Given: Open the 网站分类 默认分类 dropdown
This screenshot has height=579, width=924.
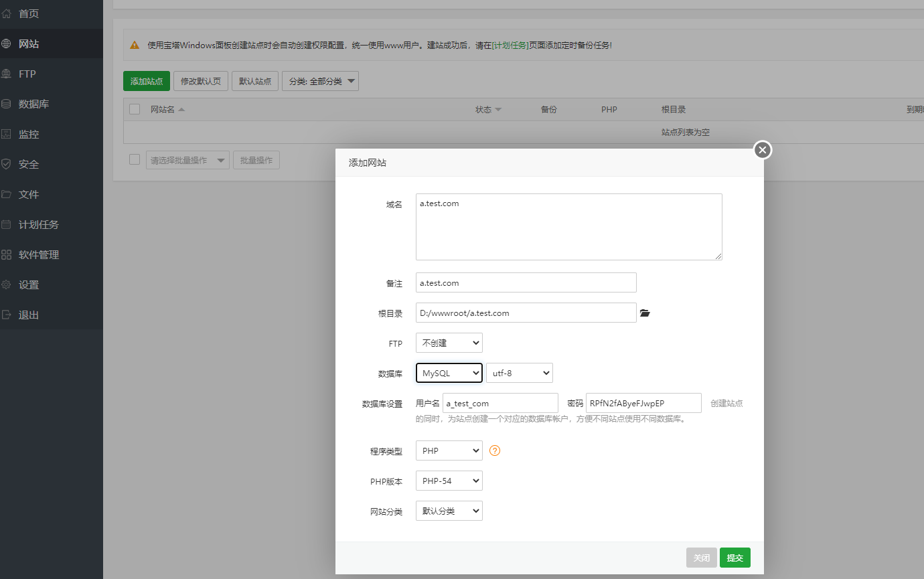Looking at the screenshot, I should (x=449, y=511).
